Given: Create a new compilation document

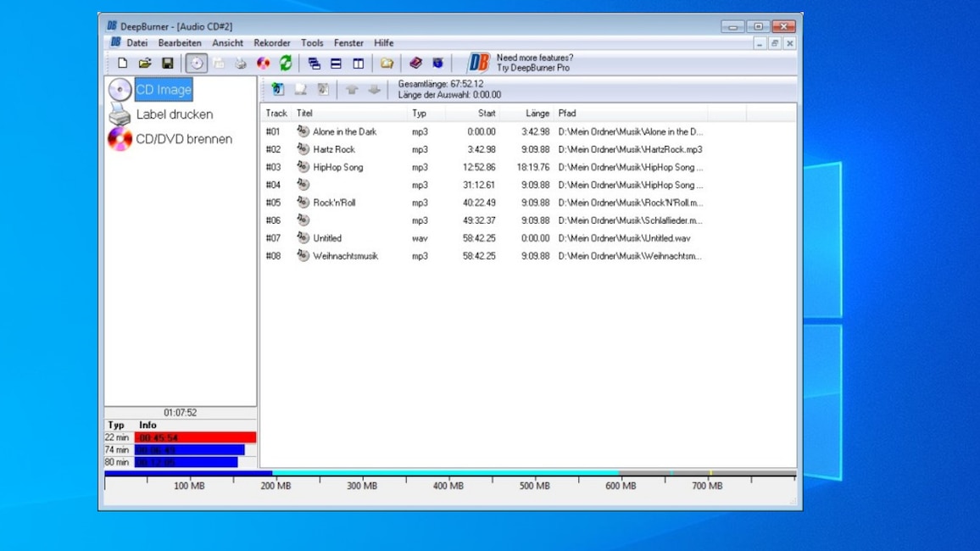Looking at the screenshot, I should [122, 63].
